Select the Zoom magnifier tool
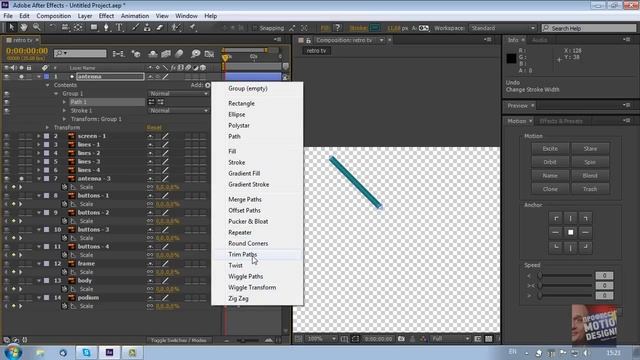The image size is (640, 360). (x=36, y=27)
